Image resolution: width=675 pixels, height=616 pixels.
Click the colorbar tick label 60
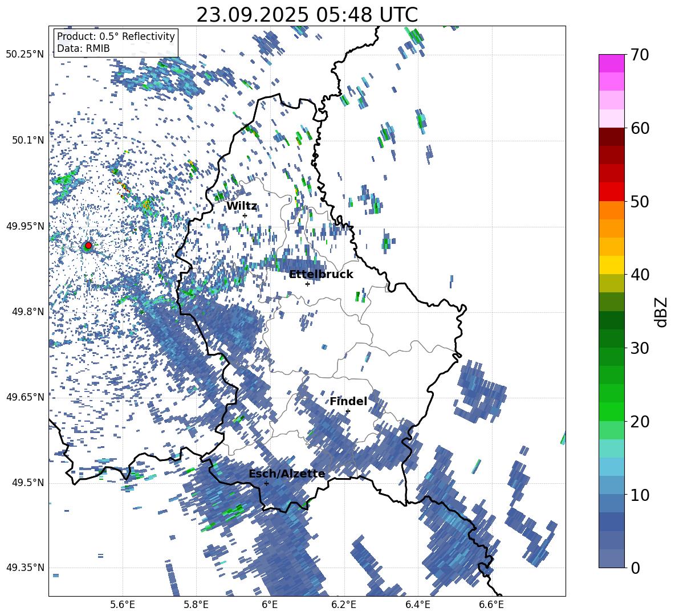tap(640, 128)
